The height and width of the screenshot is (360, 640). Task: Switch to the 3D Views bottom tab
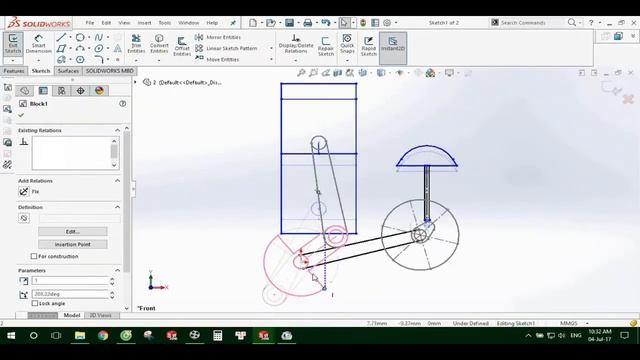pos(101,315)
